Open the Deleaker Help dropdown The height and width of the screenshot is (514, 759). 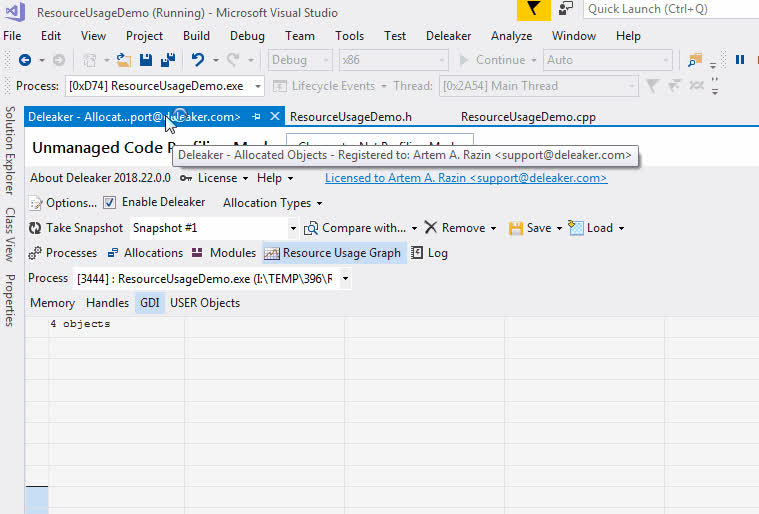pyautogui.click(x=275, y=178)
